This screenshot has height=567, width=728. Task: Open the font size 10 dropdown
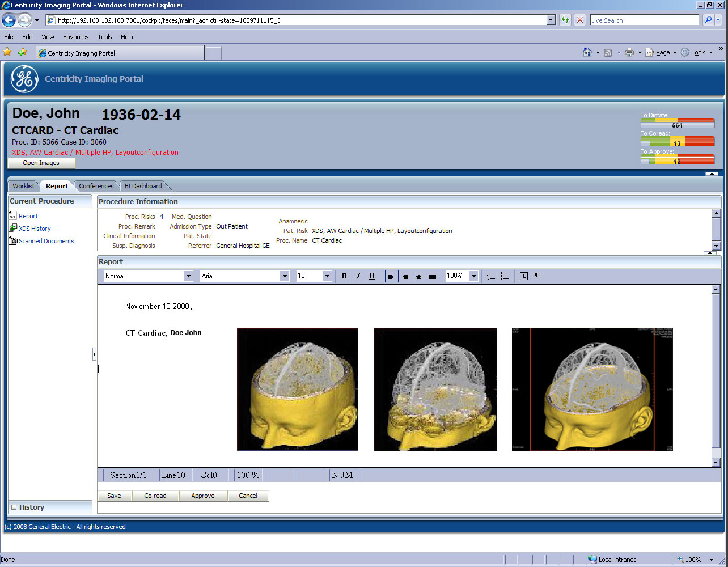tap(327, 276)
